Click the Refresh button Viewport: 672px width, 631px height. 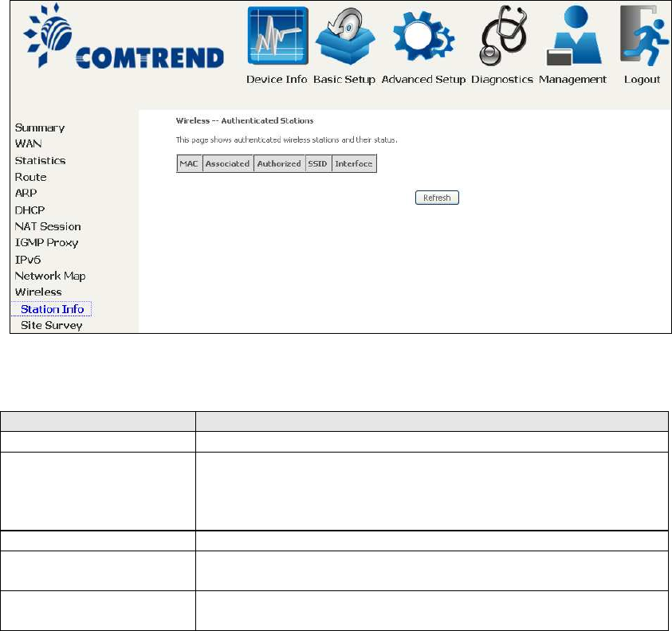pyautogui.click(x=437, y=198)
